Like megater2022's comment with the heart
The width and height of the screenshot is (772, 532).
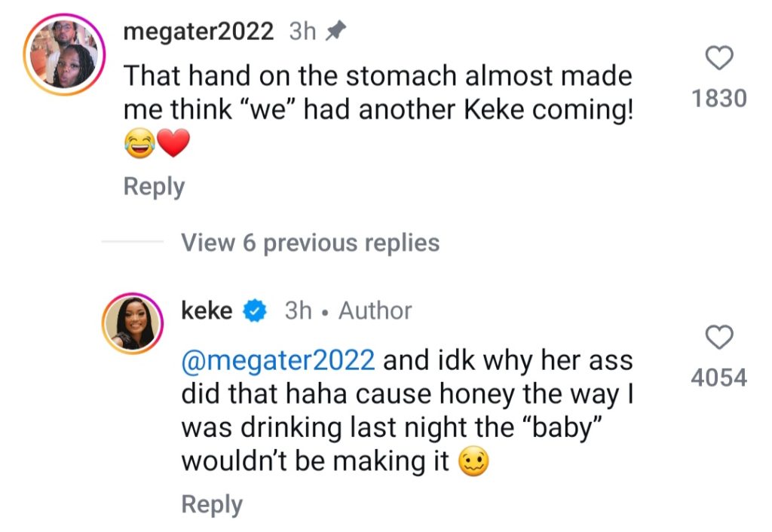720,58
